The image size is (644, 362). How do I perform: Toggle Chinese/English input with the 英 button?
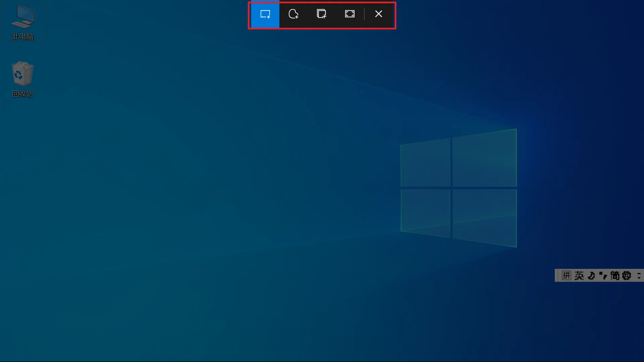click(579, 276)
